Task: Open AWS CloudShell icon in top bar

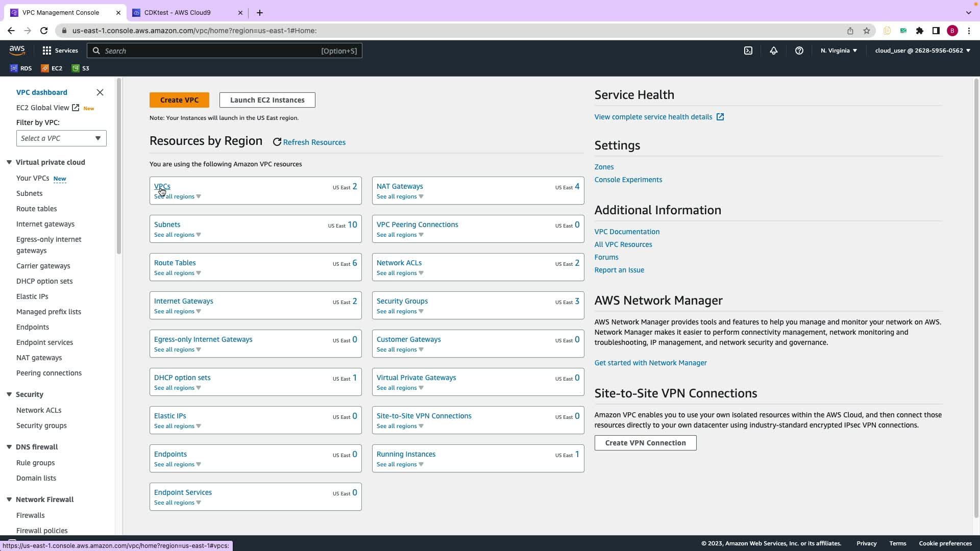Action: pyautogui.click(x=748, y=51)
